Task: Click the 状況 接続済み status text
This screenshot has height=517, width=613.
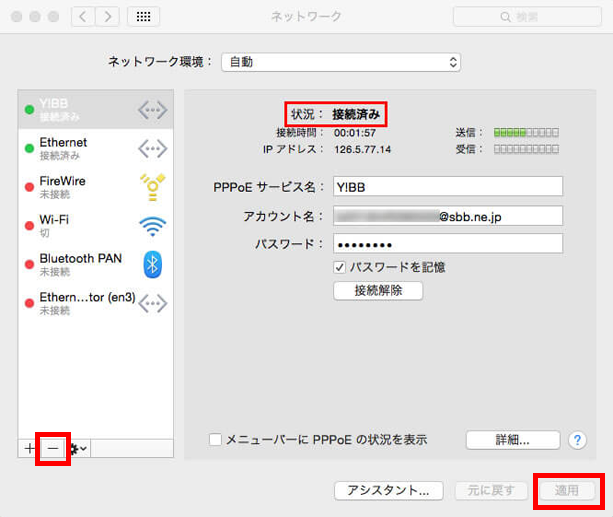Action: 335,114
